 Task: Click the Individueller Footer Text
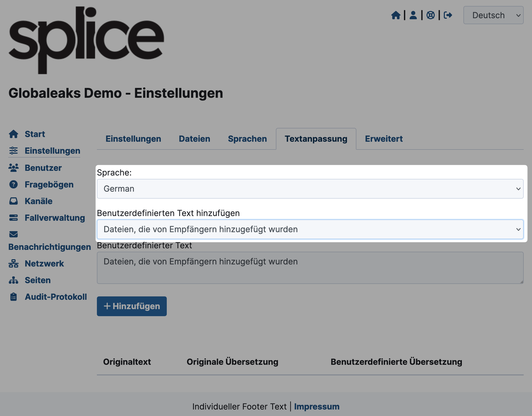pos(240,407)
